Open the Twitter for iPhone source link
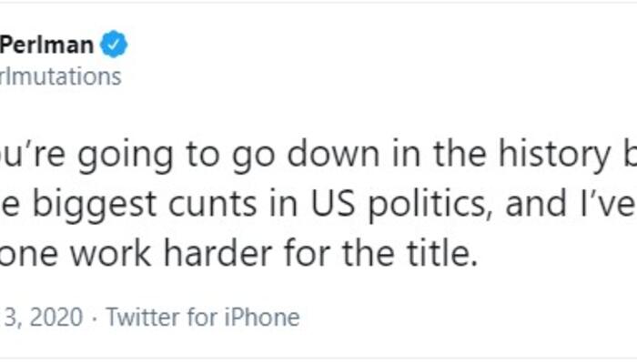 coord(202,318)
